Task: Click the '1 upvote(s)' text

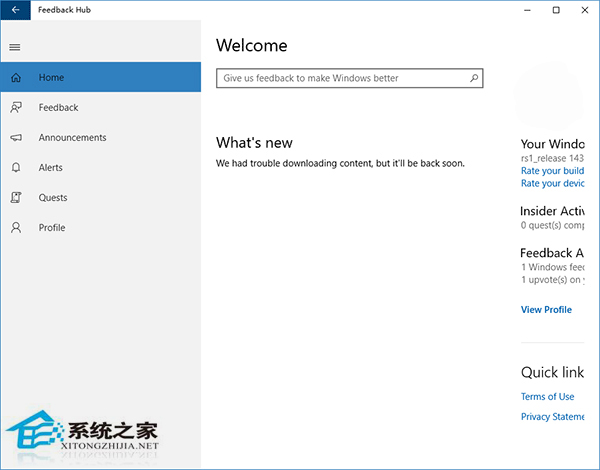Action: point(553,280)
